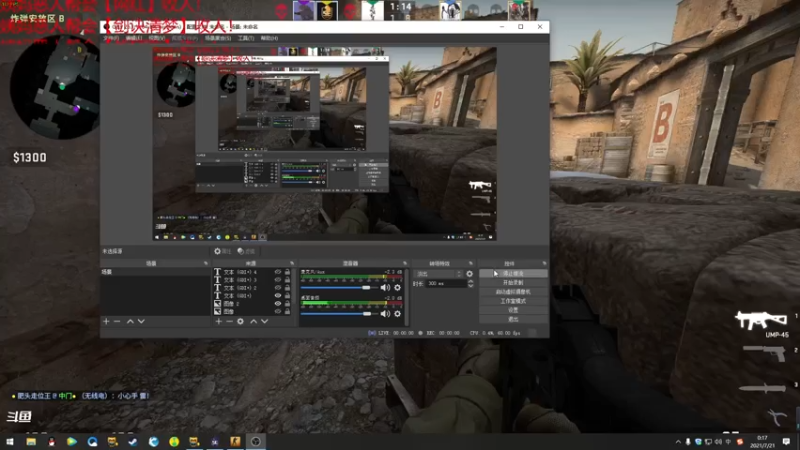Screen dimensions: 800x450
Task: Select the 场景 entry in scenes list
Action: (155, 272)
